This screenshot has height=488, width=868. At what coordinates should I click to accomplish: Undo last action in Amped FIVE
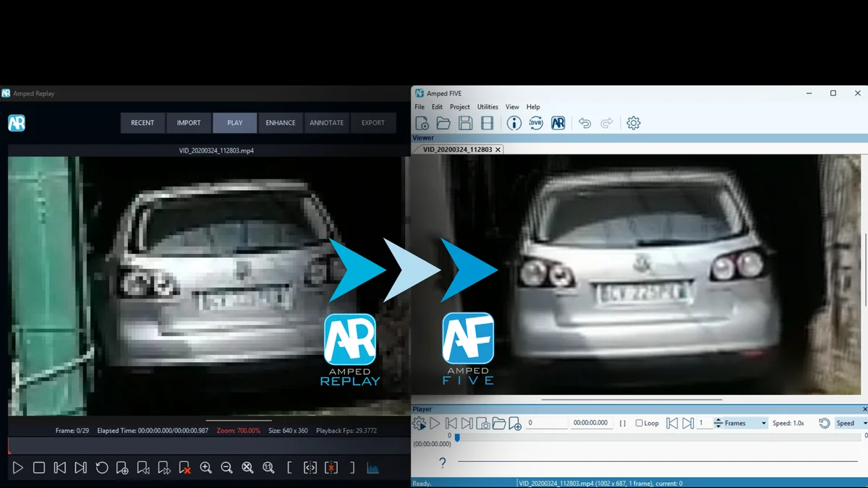(584, 124)
